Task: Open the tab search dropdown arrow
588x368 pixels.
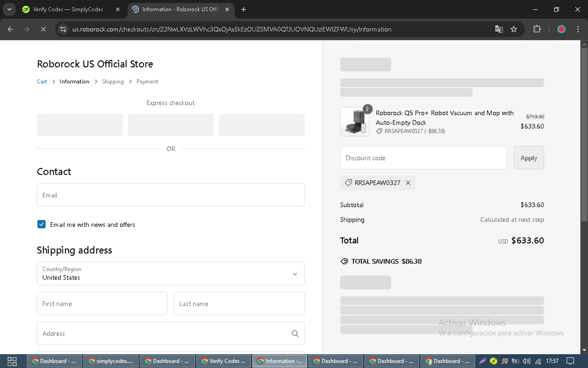Action: coord(9,9)
